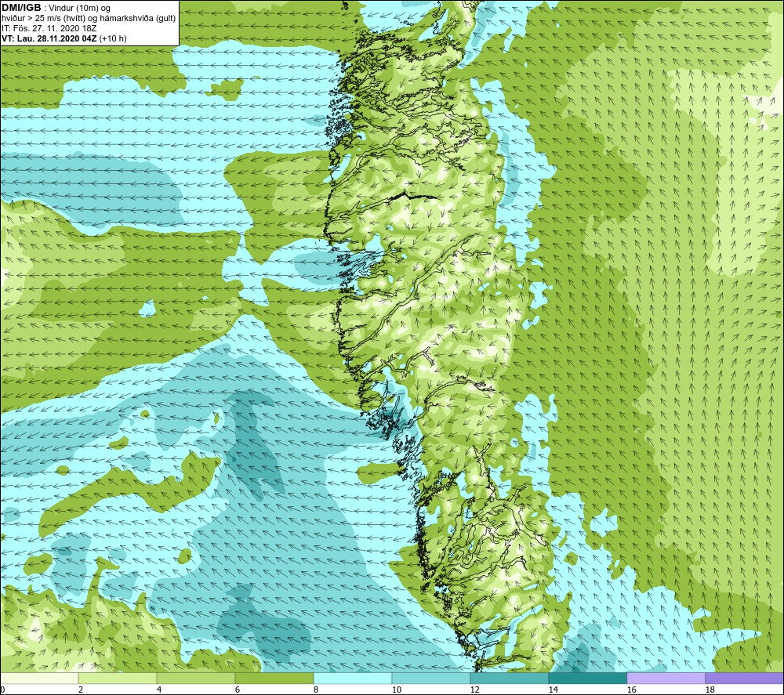Click the legend scale label "16"
This screenshot has width=784, height=695.
[x=631, y=690]
